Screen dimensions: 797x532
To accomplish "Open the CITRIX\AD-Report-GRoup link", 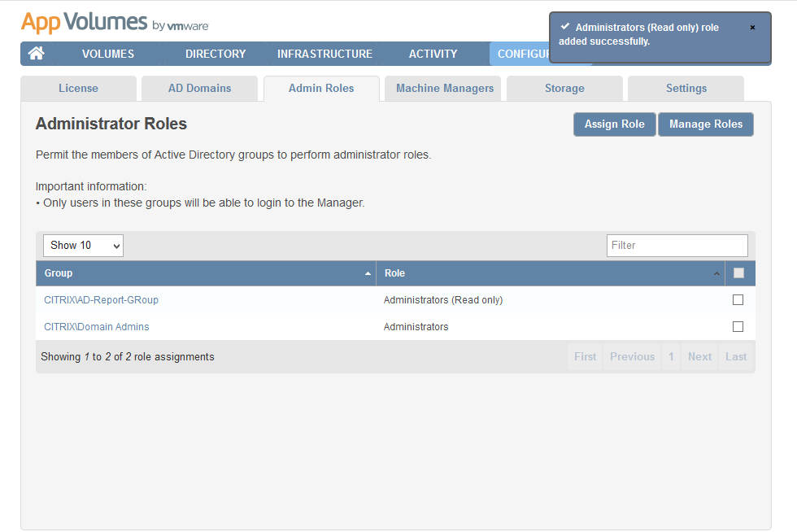I will click(101, 300).
